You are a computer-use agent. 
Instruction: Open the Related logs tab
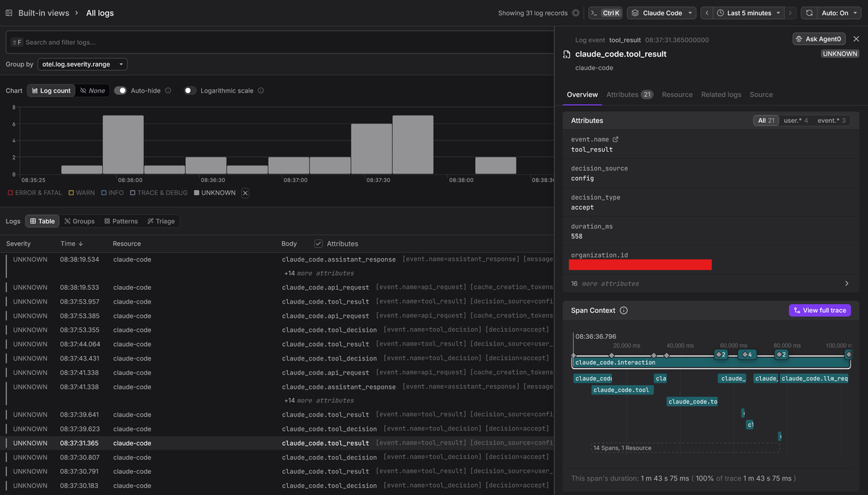[721, 95]
